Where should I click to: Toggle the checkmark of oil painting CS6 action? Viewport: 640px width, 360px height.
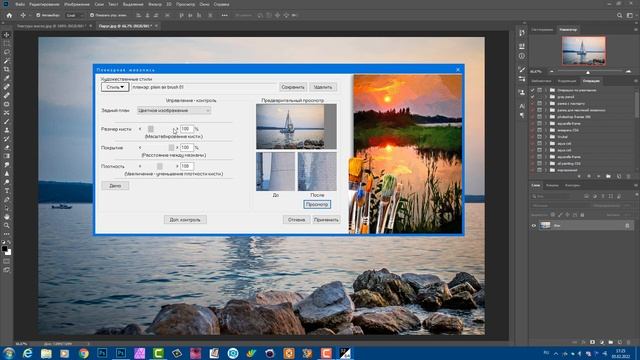click(x=532, y=163)
